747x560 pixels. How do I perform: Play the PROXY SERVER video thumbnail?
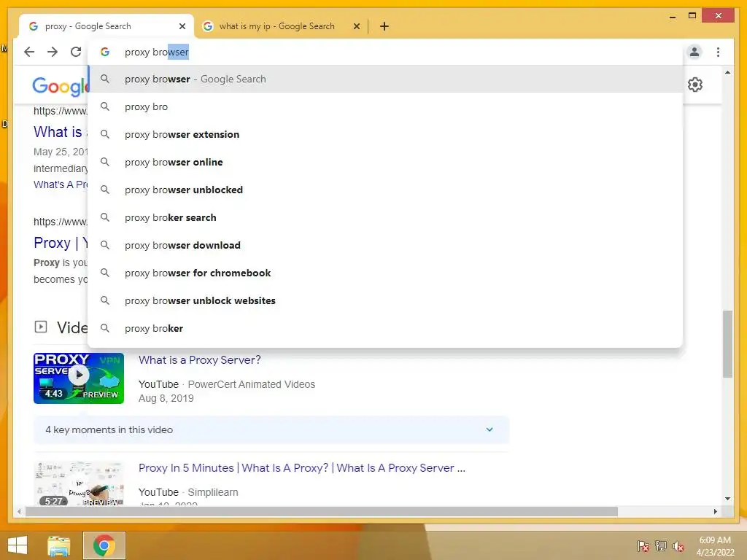pos(79,378)
